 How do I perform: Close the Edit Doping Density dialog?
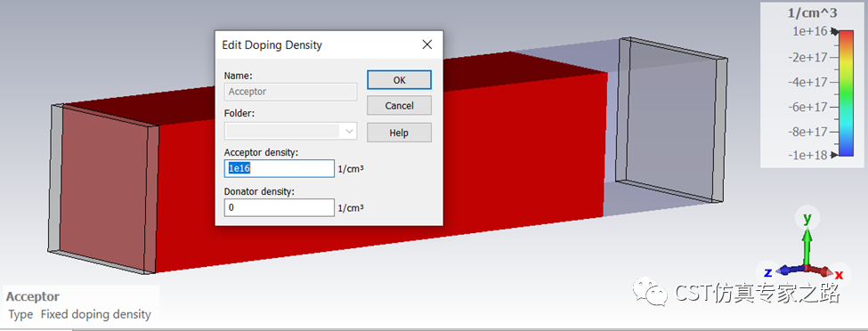point(426,44)
